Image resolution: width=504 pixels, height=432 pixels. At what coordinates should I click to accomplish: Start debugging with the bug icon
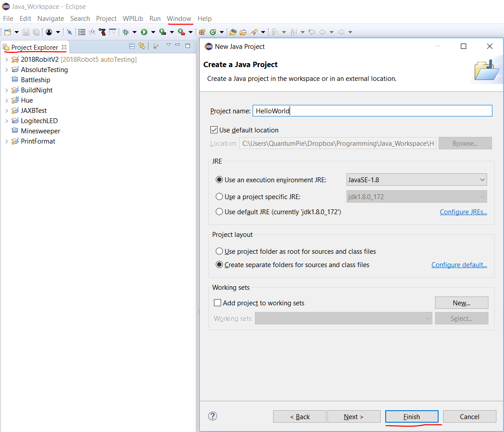coord(126,32)
